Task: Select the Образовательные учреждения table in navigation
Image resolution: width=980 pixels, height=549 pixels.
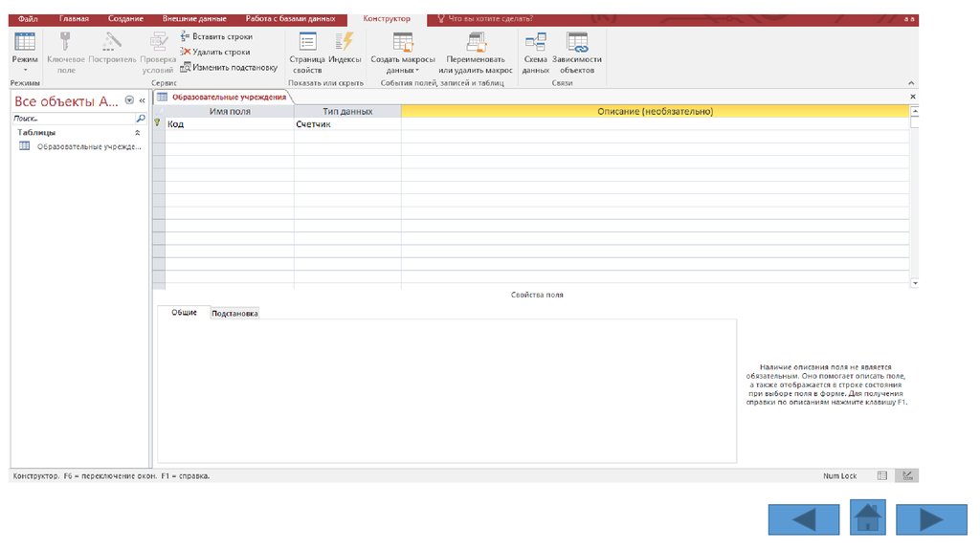Action: tap(88, 147)
